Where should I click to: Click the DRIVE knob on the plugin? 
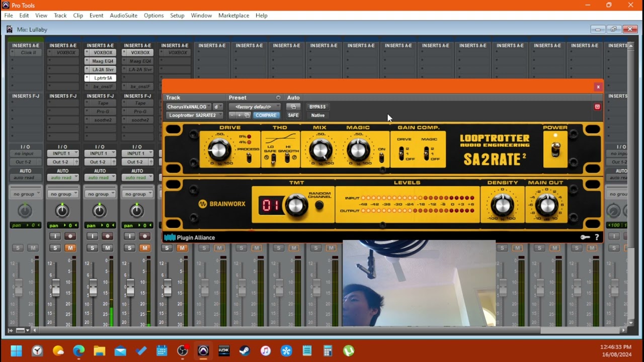point(219,150)
